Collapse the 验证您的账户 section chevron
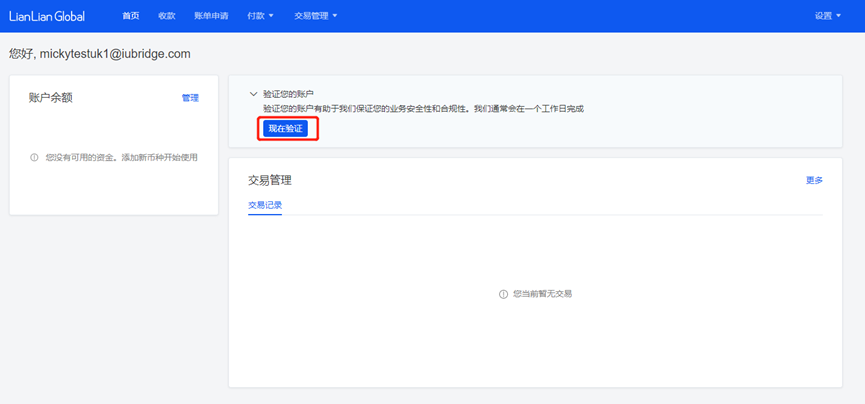The width and height of the screenshot is (865, 404). [x=254, y=94]
